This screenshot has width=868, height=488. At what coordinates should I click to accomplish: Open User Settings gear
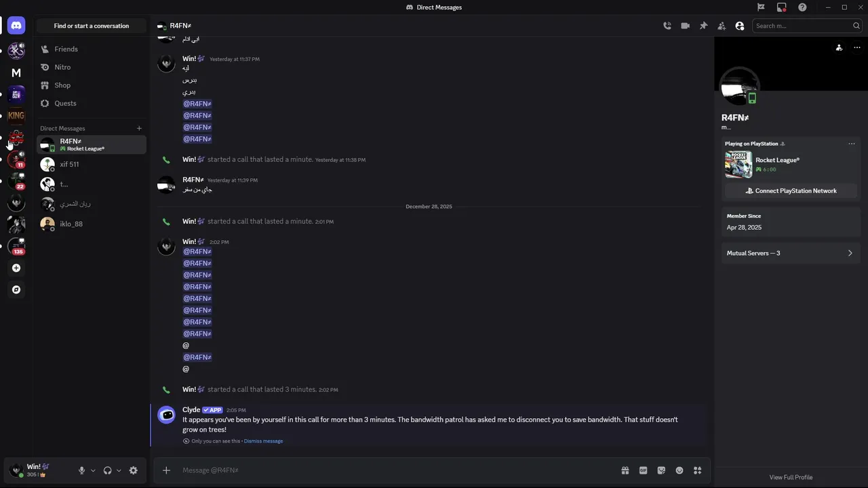pyautogui.click(x=134, y=470)
